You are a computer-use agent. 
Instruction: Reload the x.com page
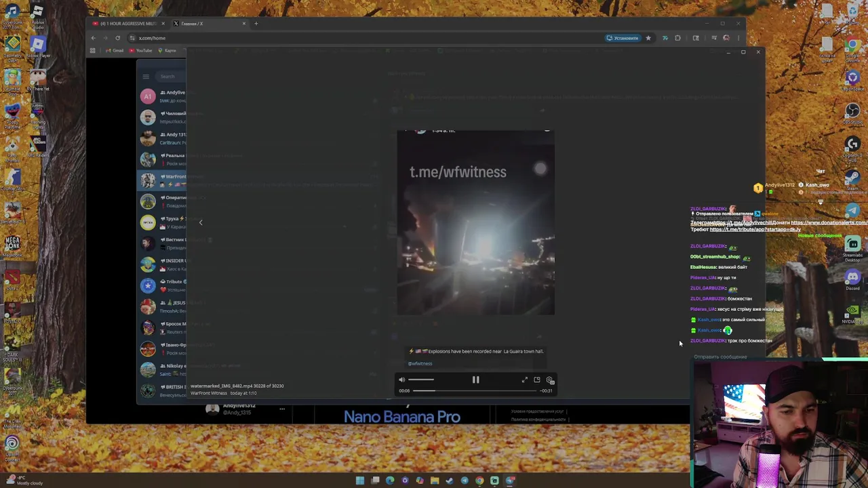(x=117, y=38)
